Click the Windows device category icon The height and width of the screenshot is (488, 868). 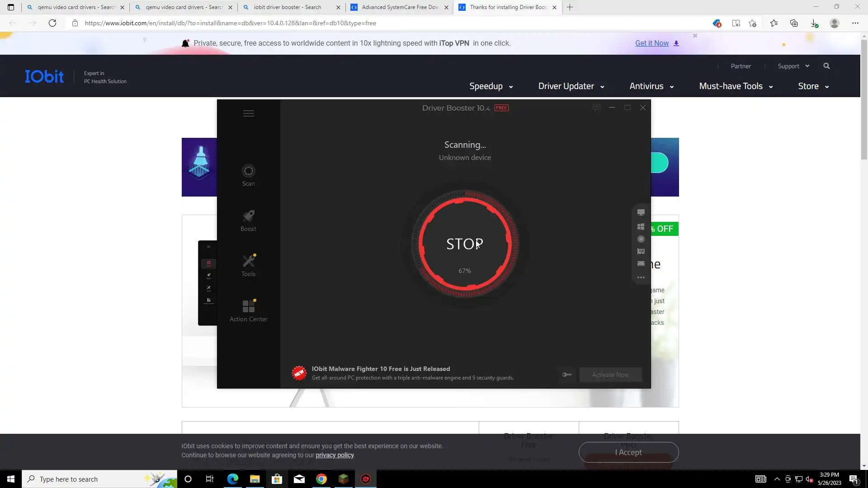click(x=641, y=226)
